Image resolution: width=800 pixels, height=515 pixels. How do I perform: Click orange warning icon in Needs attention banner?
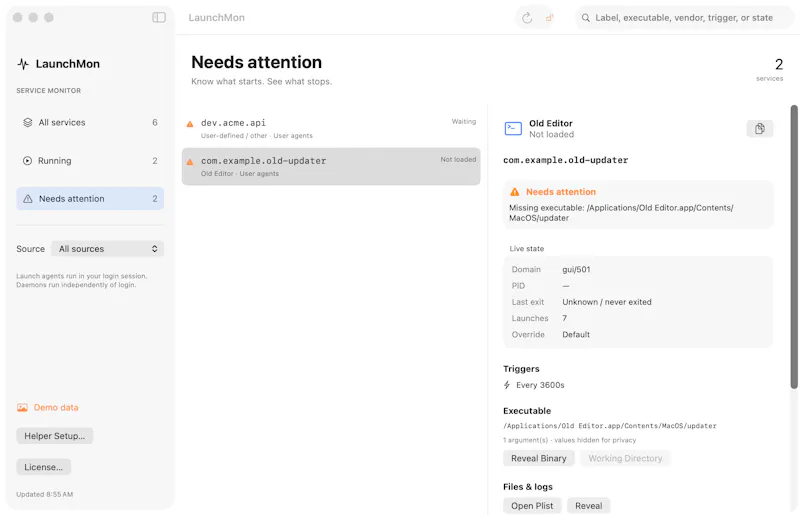(x=514, y=192)
